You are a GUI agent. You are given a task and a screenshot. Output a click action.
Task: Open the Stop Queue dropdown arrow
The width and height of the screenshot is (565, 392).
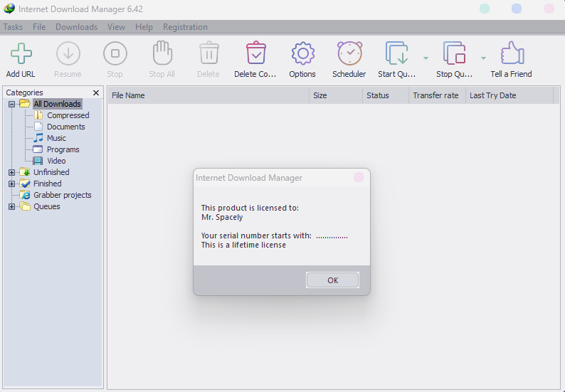pyautogui.click(x=484, y=58)
